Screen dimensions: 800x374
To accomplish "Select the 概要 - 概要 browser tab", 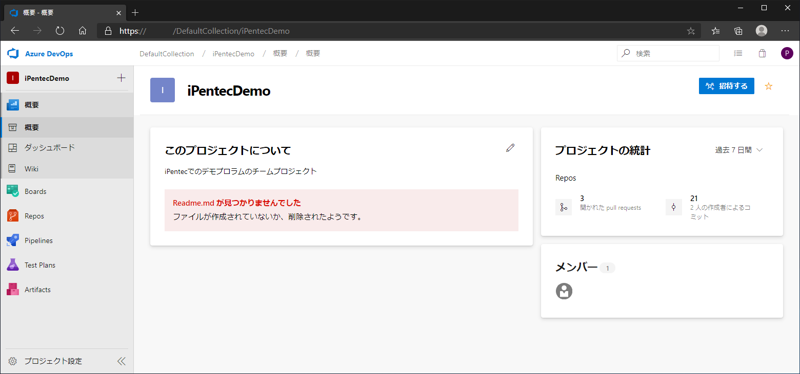I will tap(64, 12).
